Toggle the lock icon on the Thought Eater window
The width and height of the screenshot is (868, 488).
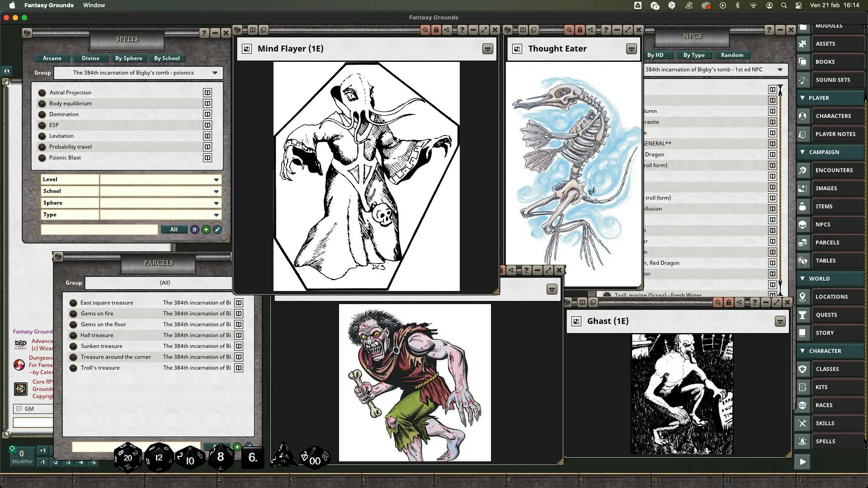580,29
